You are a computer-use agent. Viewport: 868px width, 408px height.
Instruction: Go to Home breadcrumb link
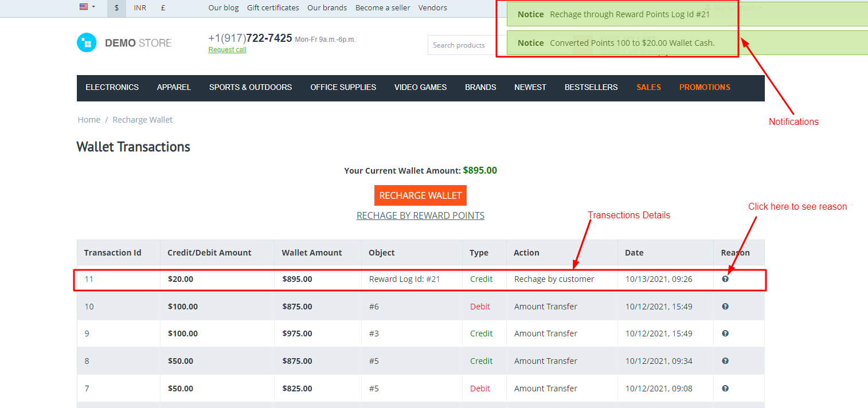(x=89, y=120)
